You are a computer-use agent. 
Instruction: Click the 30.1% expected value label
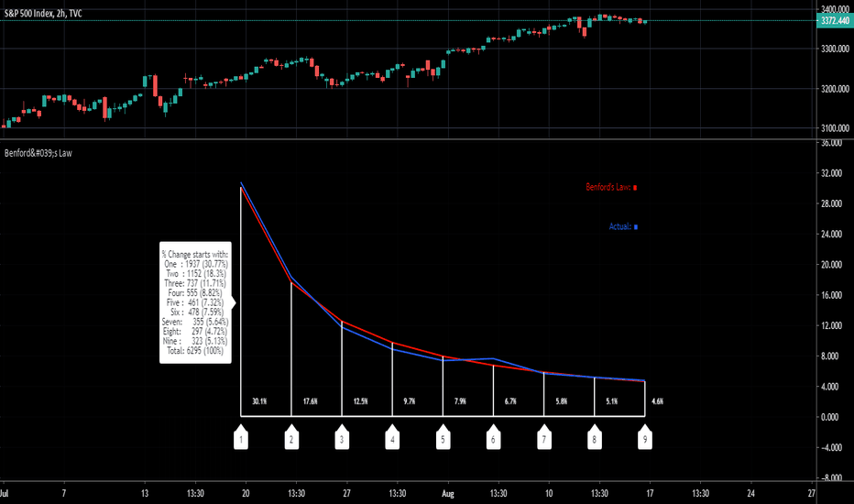pyautogui.click(x=259, y=401)
